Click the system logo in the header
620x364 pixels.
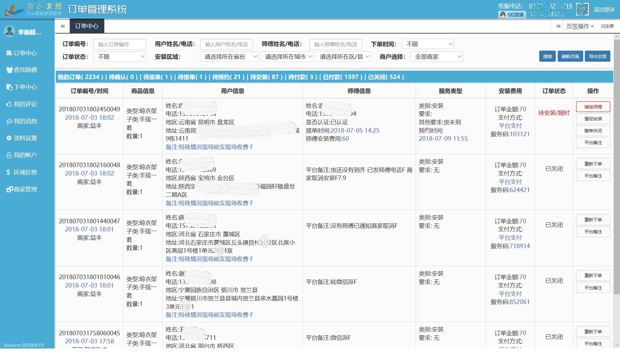[x=15, y=9]
